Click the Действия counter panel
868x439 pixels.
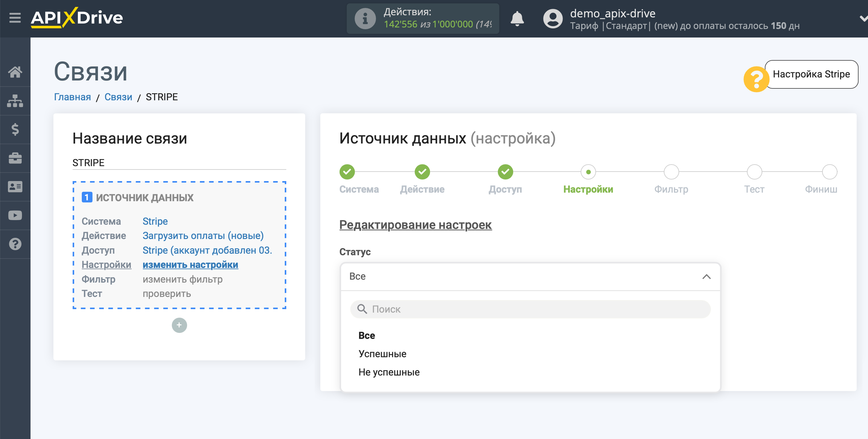423,19
